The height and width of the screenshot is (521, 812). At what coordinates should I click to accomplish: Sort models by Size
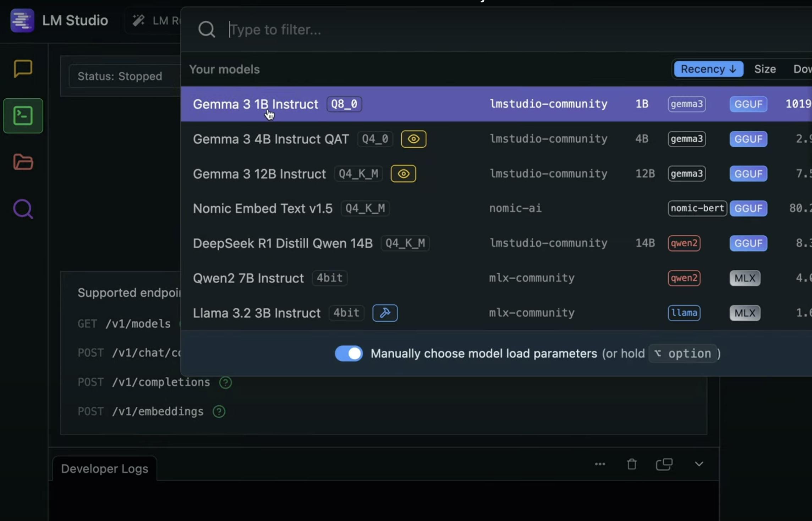click(765, 69)
